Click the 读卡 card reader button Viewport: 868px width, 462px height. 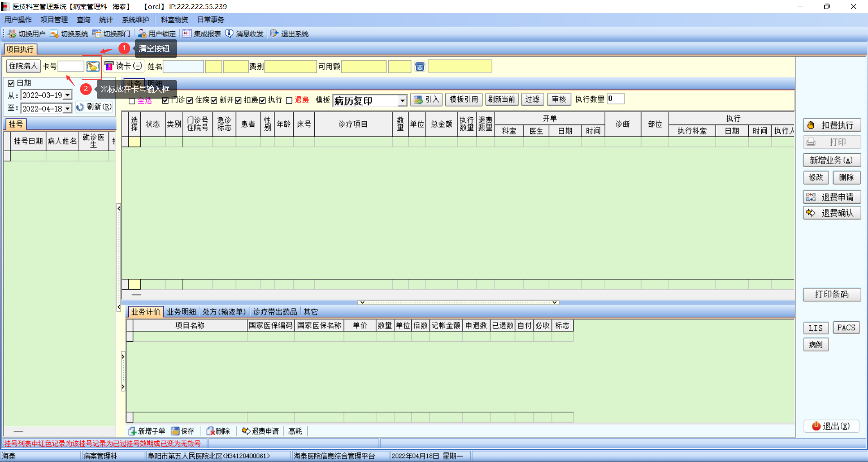click(x=124, y=66)
